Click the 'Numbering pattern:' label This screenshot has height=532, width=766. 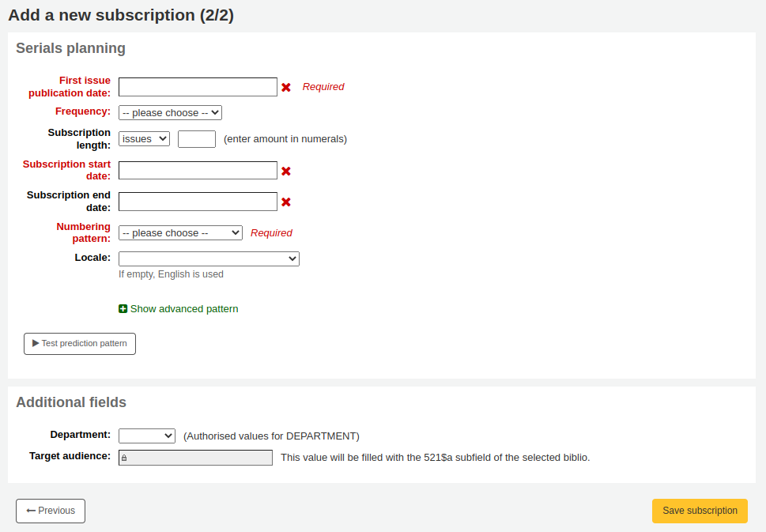point(84,232)
